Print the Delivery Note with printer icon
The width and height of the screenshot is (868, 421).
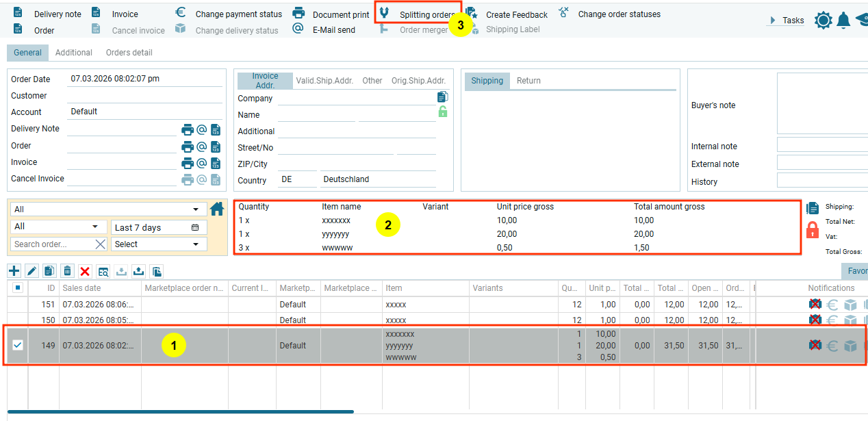188,129
